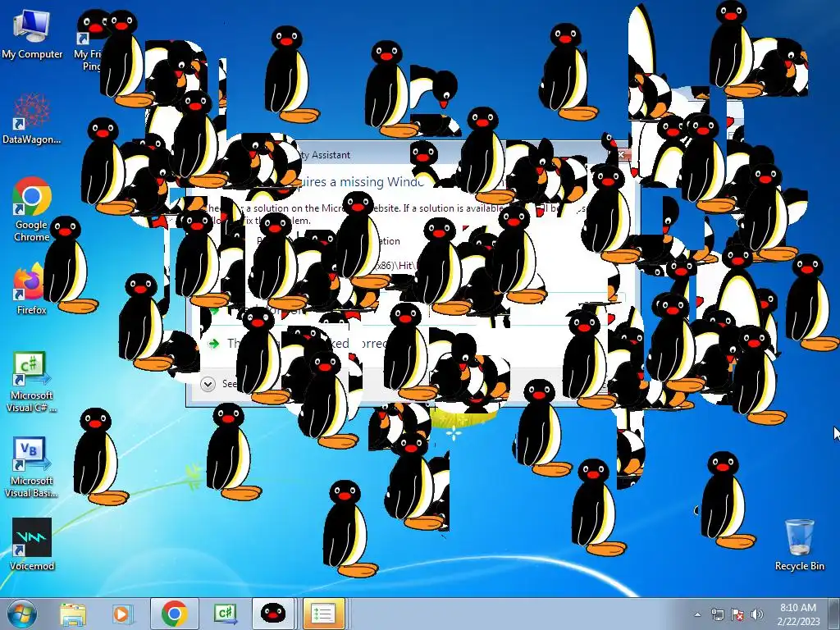This screenshot has height=630, width=840.
Task: Switch to Google Chrome on the taskbar
Action: [x=174, y=614]
